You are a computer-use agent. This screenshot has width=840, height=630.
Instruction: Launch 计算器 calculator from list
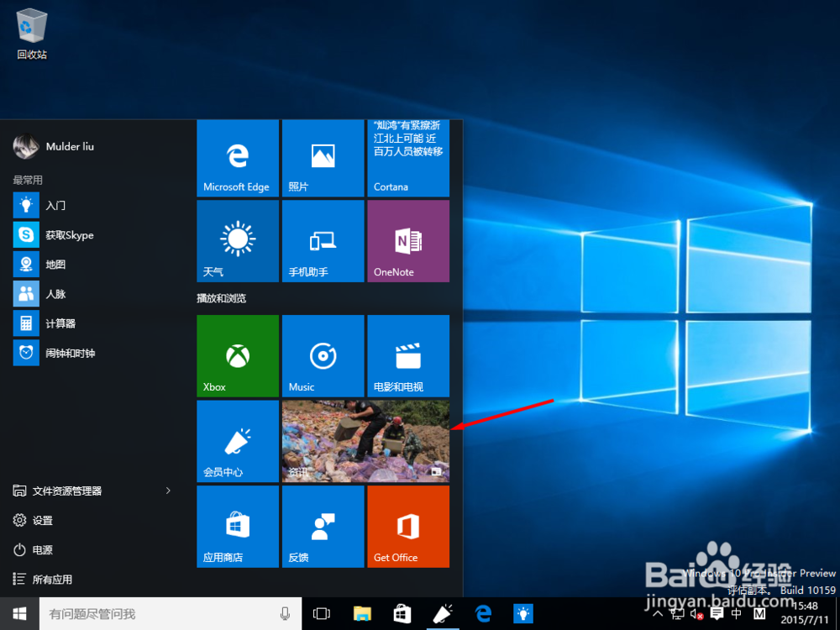97,323
